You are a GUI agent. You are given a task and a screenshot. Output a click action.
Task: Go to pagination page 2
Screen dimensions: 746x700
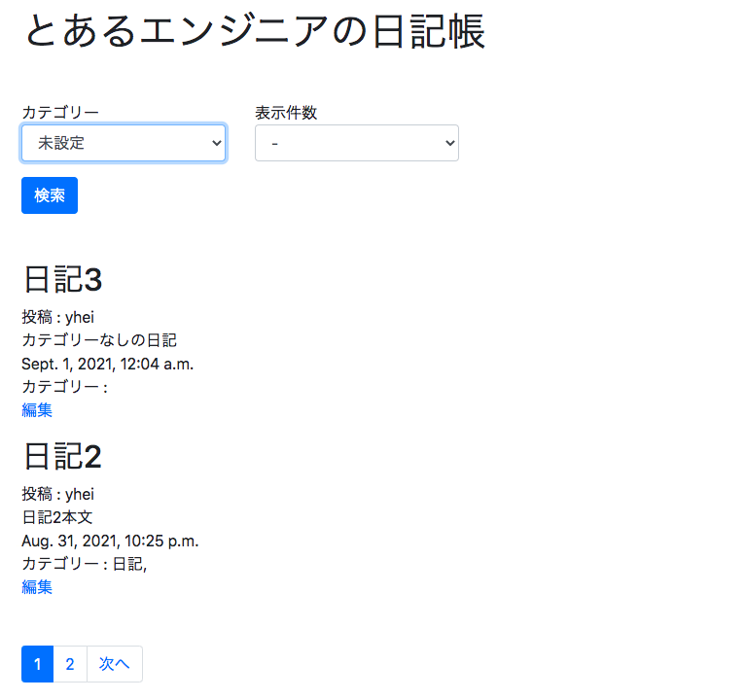pos(70,664)
